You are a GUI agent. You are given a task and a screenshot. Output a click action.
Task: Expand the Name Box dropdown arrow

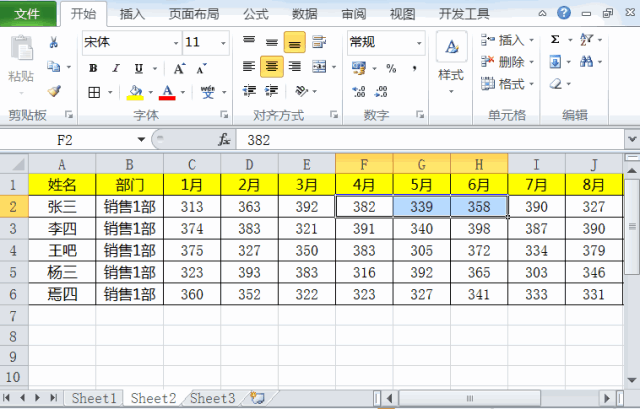141,140
